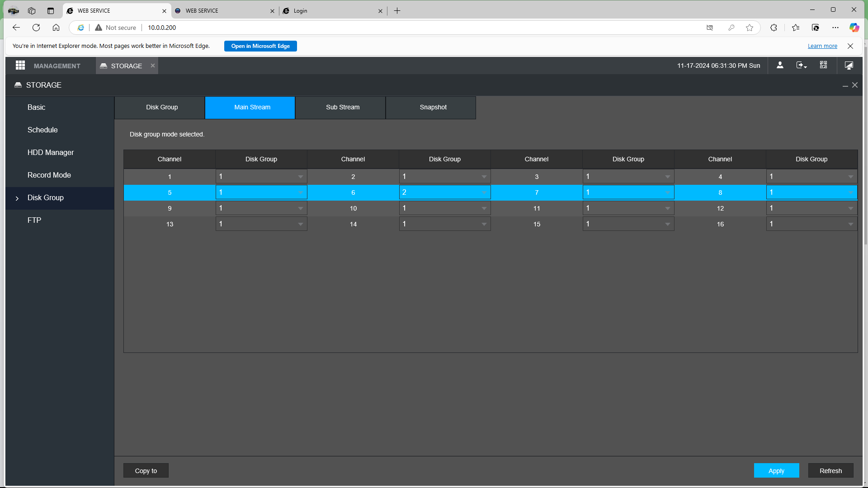Go back in browser history

16,28
